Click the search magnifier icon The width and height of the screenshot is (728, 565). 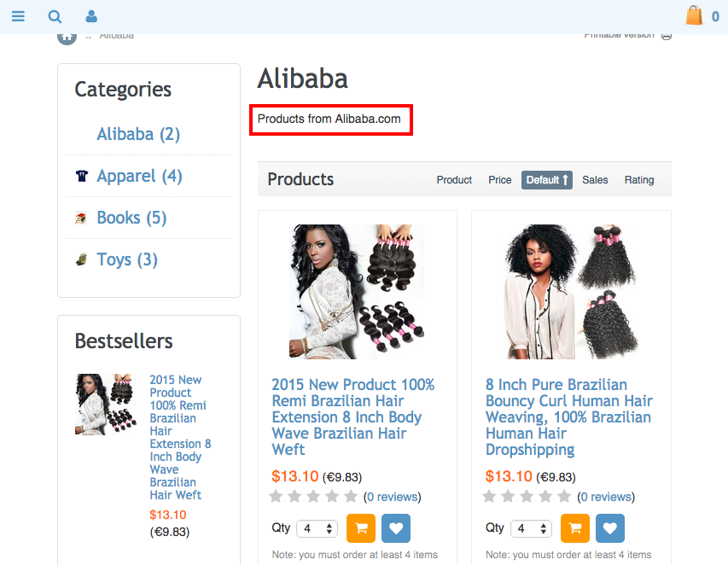coord(55,16)
